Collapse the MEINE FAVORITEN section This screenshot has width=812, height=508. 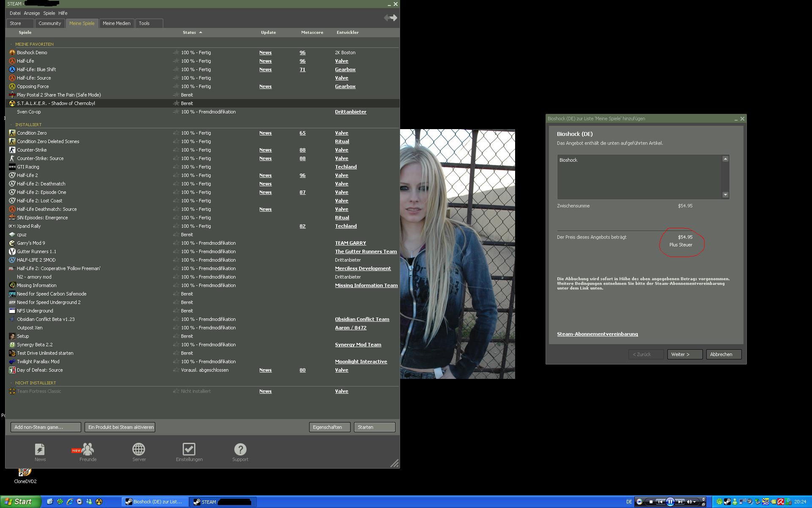click(x=11, y=44)
